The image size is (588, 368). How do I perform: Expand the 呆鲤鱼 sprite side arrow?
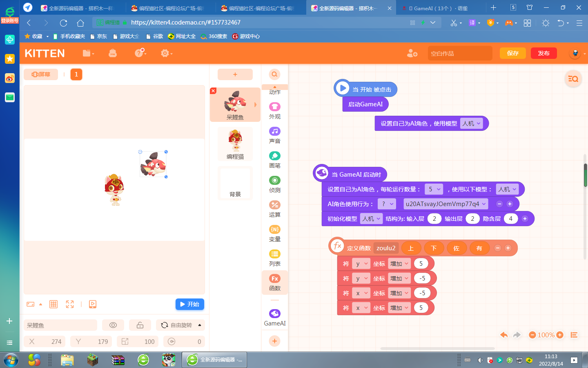coord(256,105)
